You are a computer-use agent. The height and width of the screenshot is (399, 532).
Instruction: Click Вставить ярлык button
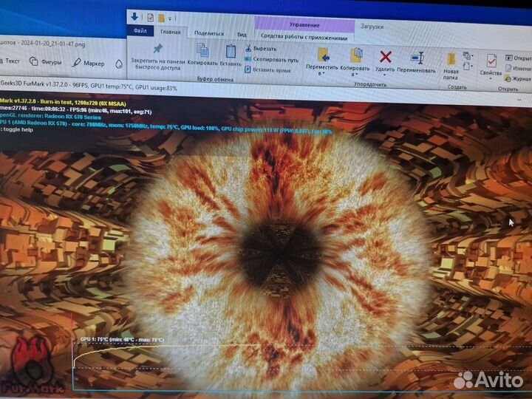coord(267,70)
